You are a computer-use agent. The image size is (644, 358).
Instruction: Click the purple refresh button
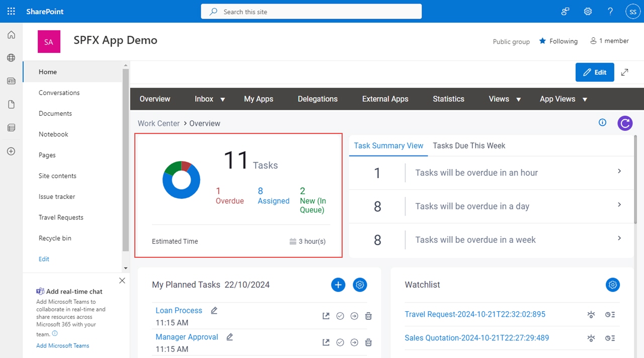pos(625,123)
